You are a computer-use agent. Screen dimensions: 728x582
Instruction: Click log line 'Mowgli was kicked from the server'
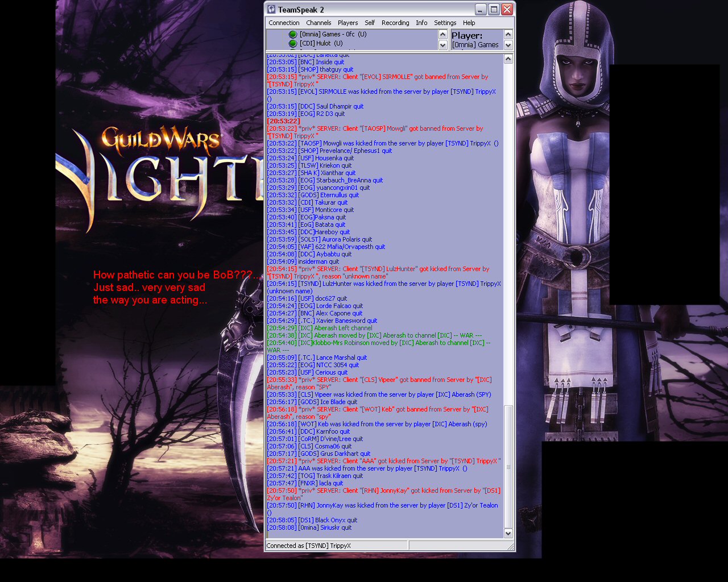383,143
